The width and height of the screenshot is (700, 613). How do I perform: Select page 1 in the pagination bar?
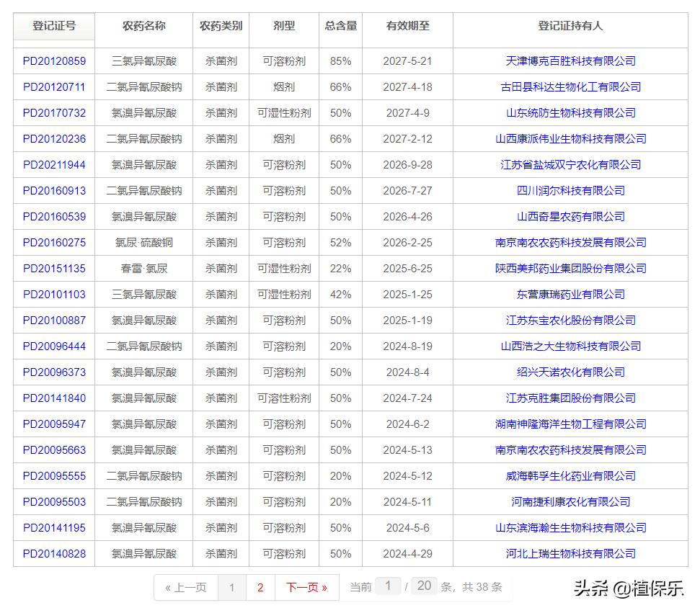tap(232, 586)
